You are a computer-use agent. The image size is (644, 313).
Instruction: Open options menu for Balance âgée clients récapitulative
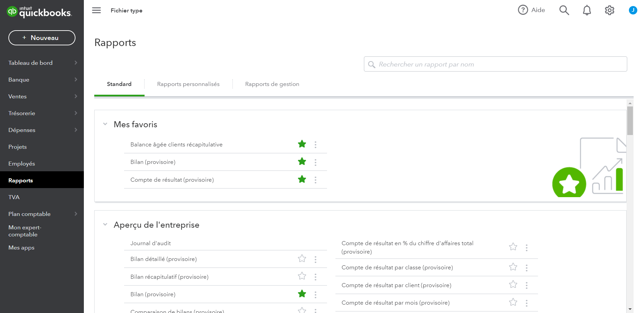click(x=315, y=145)
